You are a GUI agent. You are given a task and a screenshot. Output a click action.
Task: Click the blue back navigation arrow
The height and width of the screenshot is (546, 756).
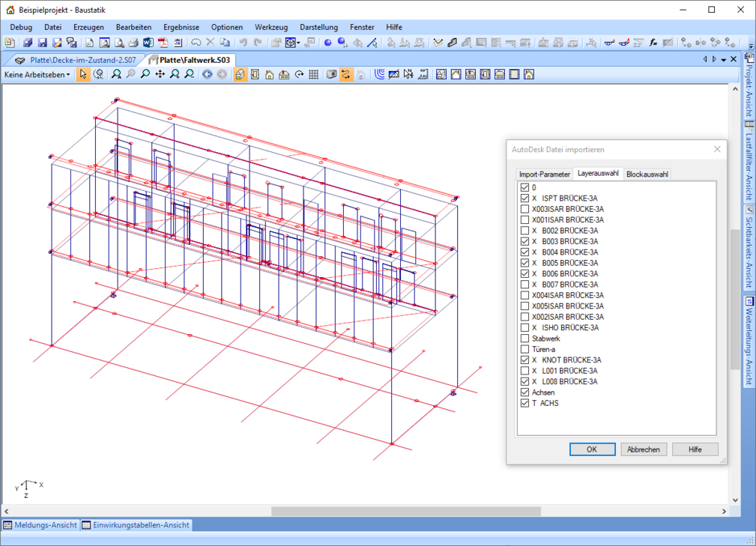click(207, 74)
